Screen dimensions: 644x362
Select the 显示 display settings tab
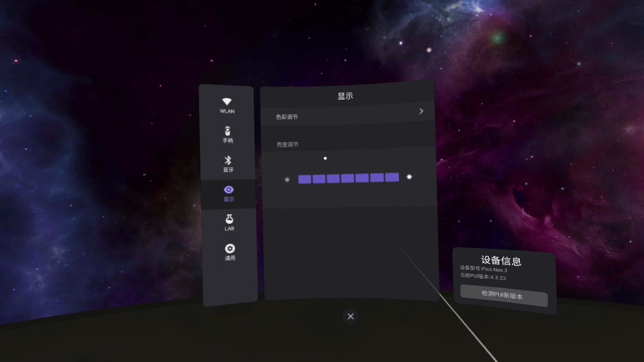pyautogui.click(x=229, y=194)
